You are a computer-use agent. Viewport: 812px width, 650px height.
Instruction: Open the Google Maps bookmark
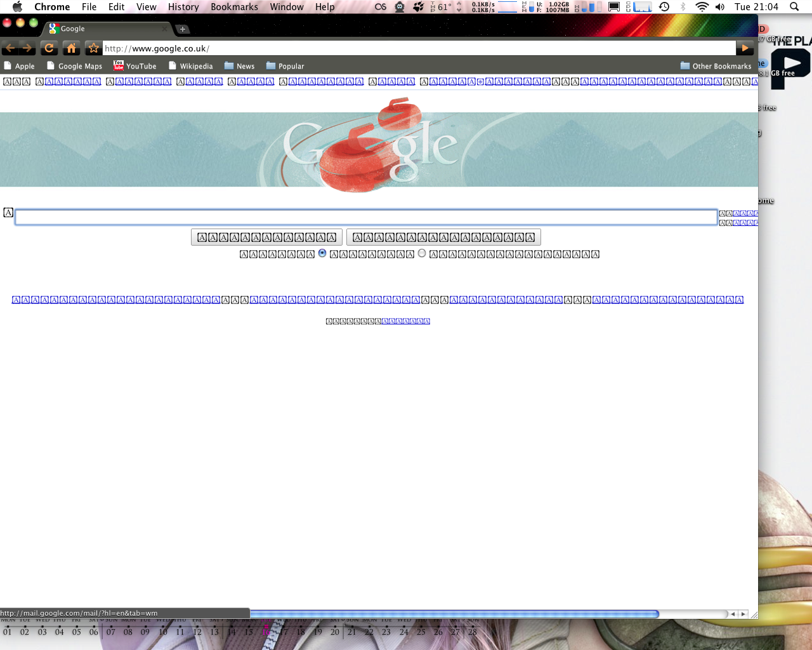click(x=74, y=66)
